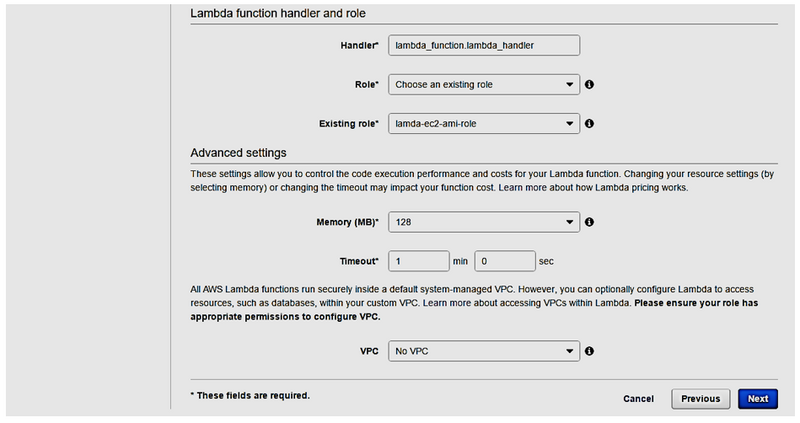Screen dimensions: 800x423
Task: Go back with the Previous button
Action: click(x=700, y=398)
